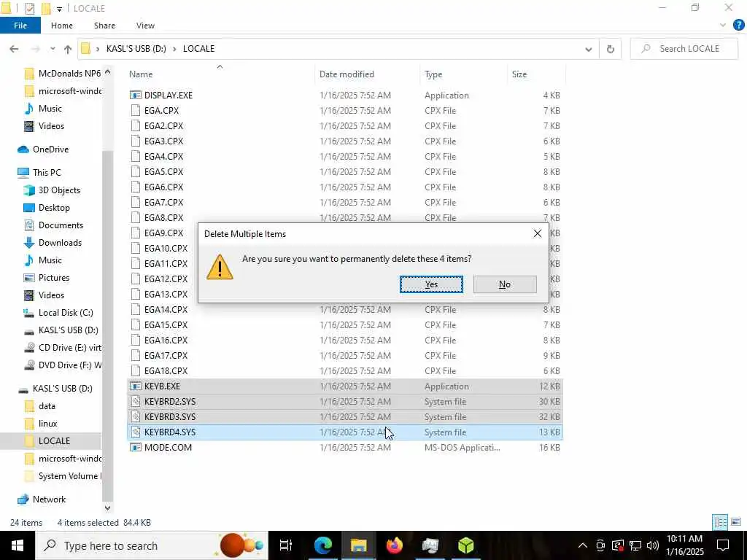Open DVD Drive (F:) in the sidebar
The width and height of the screenshot is (747, 560).
tap(69, 365)
